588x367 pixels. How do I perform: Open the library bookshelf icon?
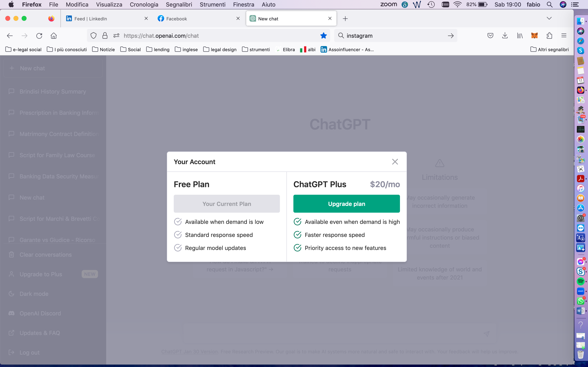pyautogui.click(x=520, y=36)
